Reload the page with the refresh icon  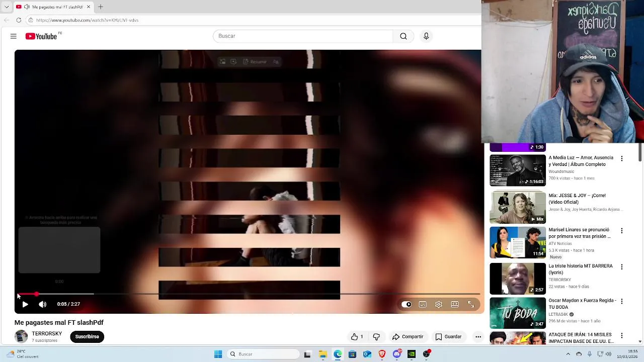[19, 20]
